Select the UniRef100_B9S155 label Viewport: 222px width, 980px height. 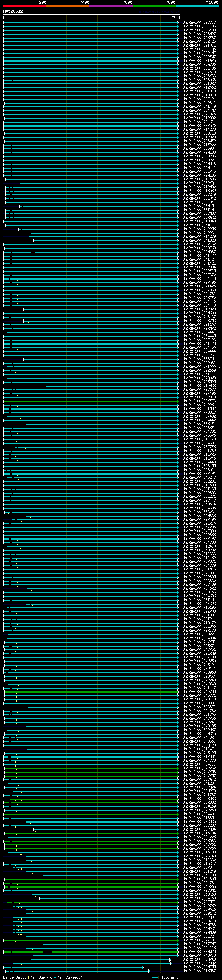coord(199,466)
